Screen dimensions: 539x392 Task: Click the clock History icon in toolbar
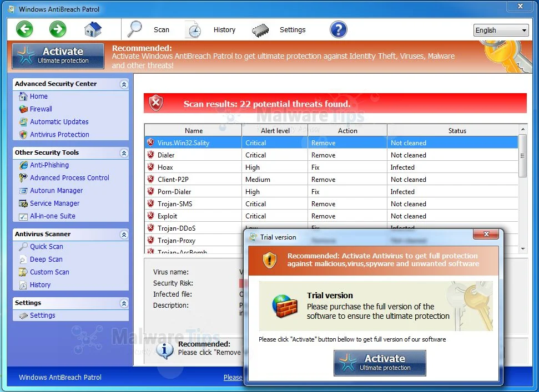pyautogui.click(x=193, y=29)
